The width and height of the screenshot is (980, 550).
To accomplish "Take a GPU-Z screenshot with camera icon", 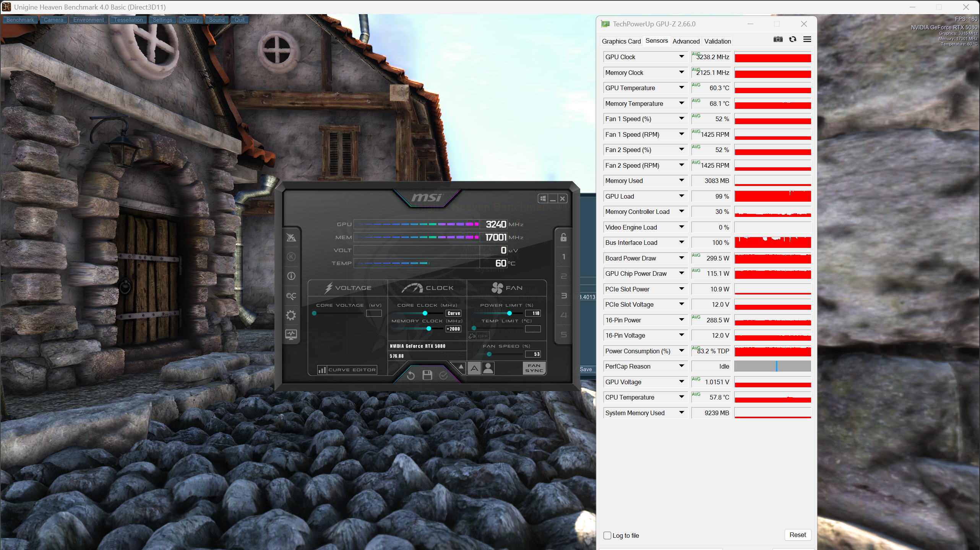I will point(778,39).
